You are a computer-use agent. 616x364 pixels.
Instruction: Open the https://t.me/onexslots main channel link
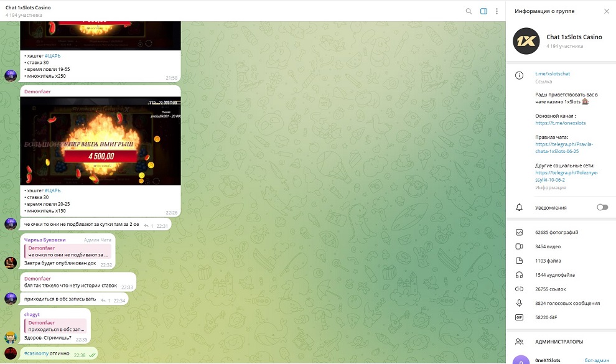pyautogui.click(x=560, y=123)
